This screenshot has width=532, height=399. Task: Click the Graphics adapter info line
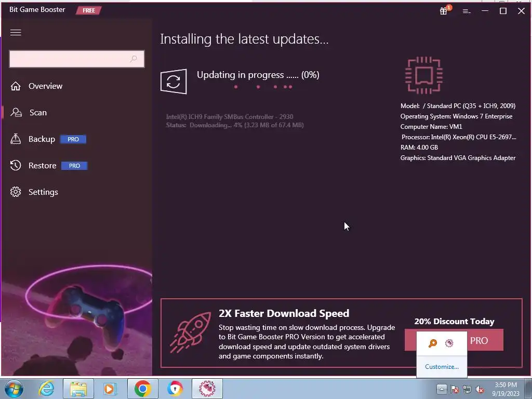pyautogui.click(x=458, y=158)
